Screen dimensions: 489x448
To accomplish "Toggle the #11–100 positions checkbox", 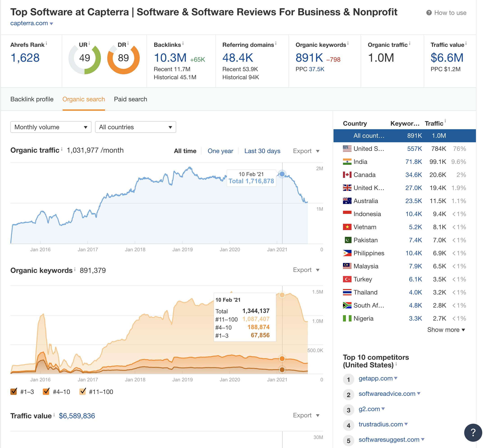I will pos(83,391).
